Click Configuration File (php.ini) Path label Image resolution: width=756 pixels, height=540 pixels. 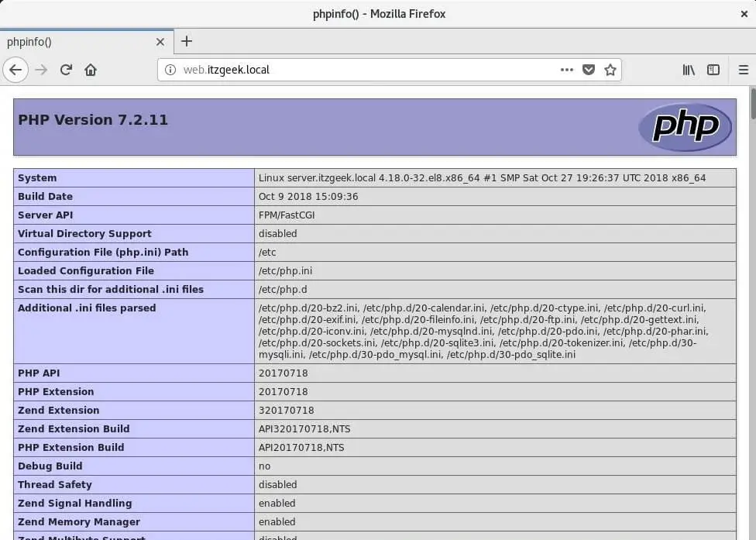pos(103,252)
